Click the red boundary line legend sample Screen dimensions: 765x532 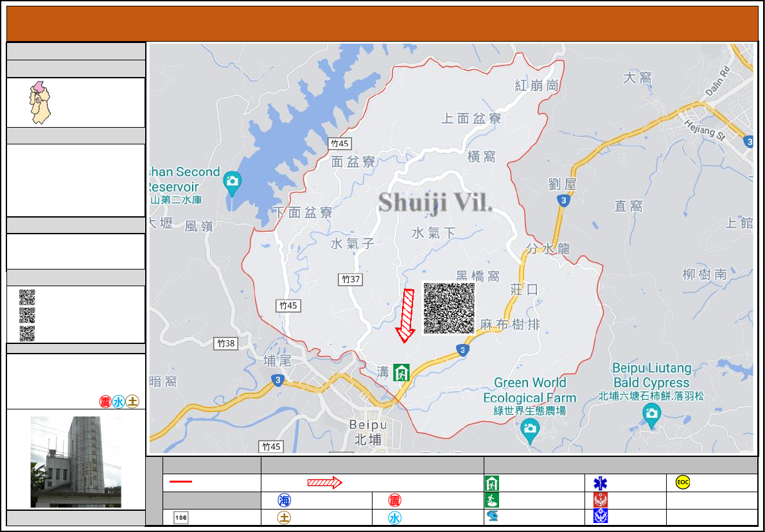tap(180, 482)
